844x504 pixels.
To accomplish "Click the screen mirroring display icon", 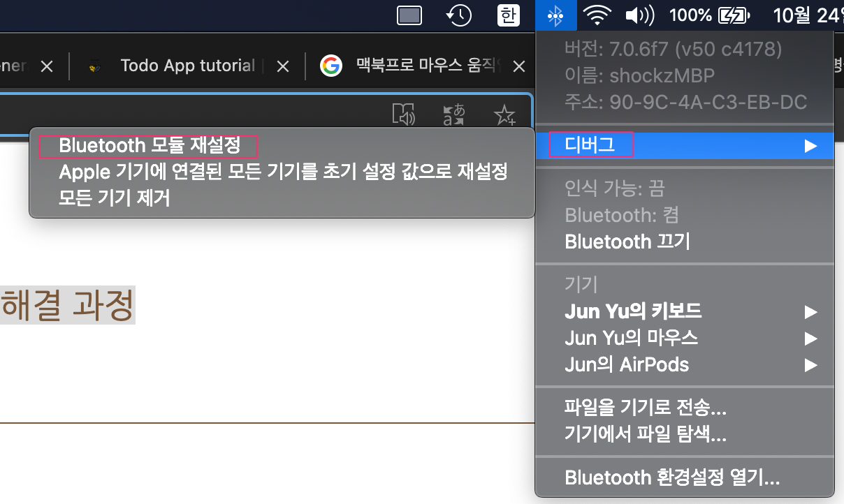I will tap(409, 15).
